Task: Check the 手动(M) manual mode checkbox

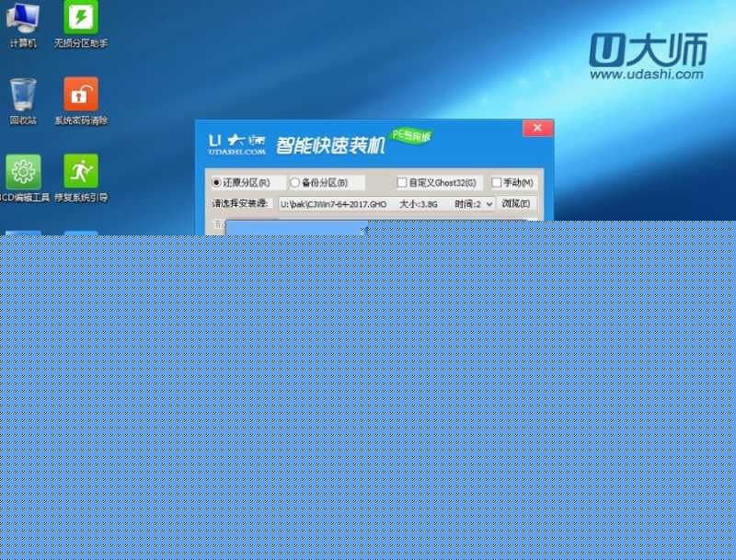Action: click(x=497, y=182)
